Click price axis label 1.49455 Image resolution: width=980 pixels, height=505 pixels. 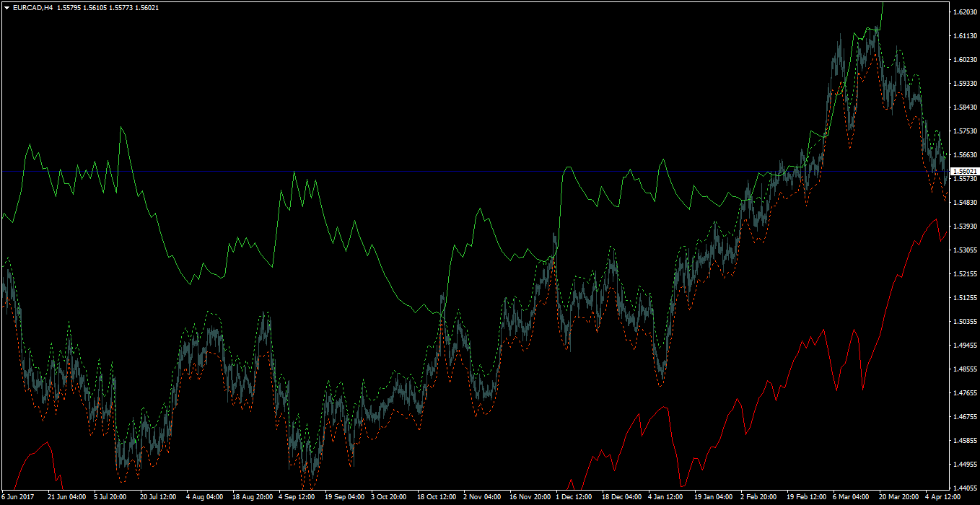(x=965, y=346)
